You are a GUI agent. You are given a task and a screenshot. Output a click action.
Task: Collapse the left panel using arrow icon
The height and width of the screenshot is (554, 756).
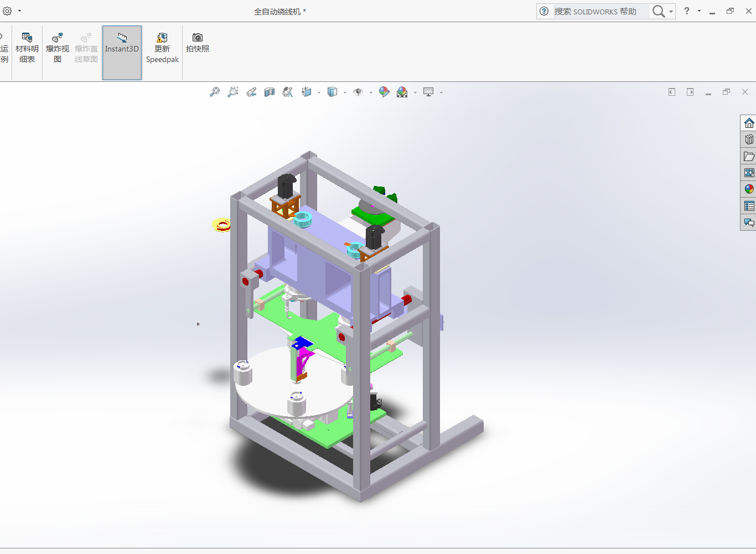click(x=672, y=92)
